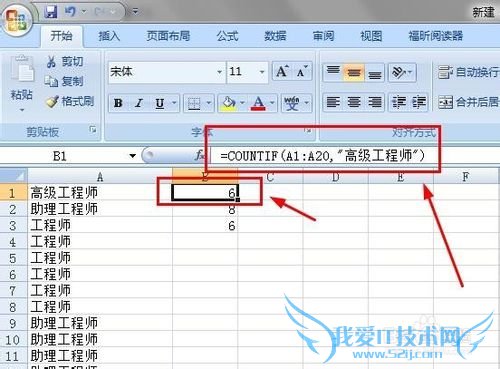This screenshot has height=369, width=500.
Task: Decrease font size with small A
Action: click(x=302, y=71)
